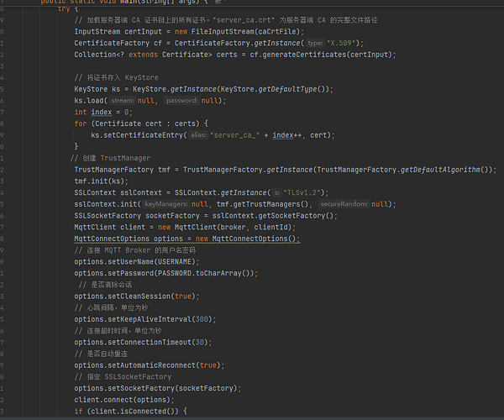Image resolution: width=504 pixels, height=420 pixels.
Task: Click the setCleanSession method call
Action: 139,296
